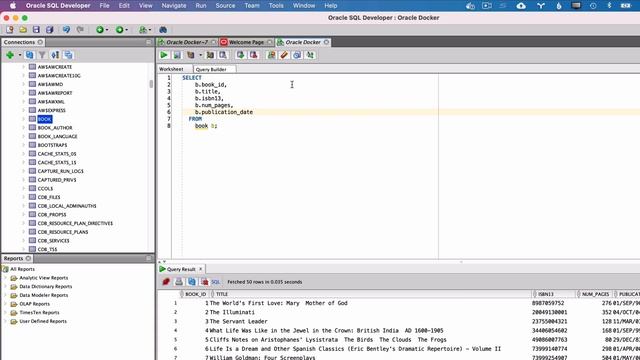Screen dimensions: 640x360
Task: Expand the BOOK_AUTHOR table node
Action: pyautogui.click(x=23, y=128)
